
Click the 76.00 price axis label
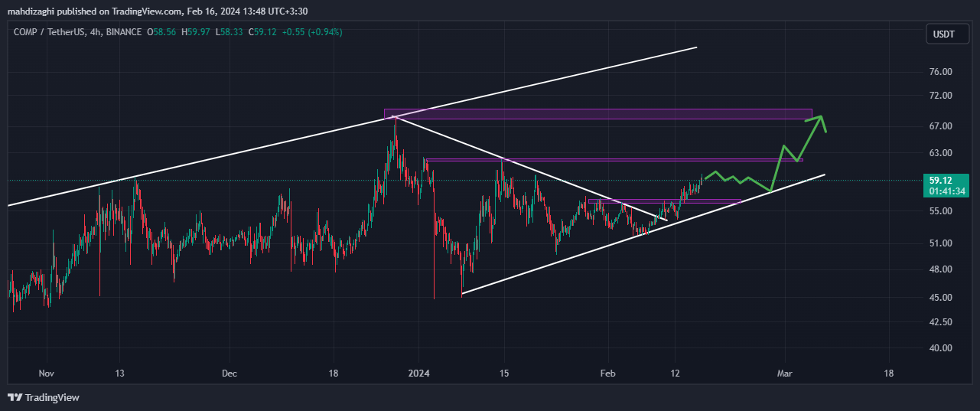point(939,72)
